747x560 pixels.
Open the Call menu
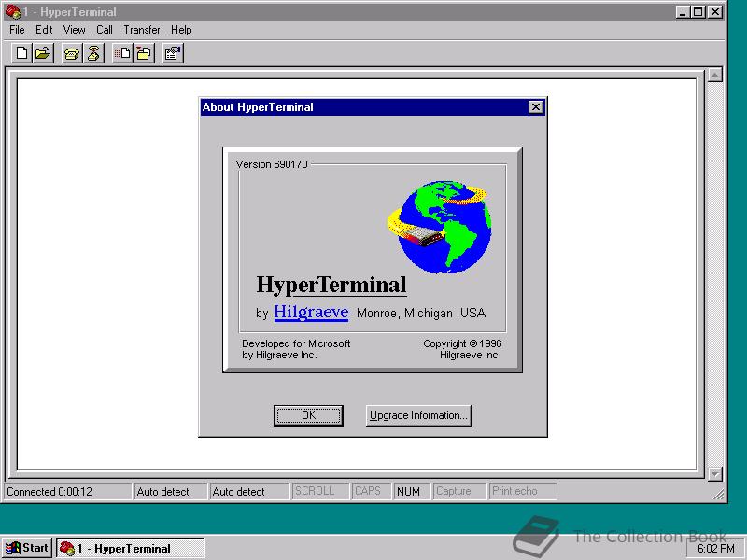coord(105,30)
